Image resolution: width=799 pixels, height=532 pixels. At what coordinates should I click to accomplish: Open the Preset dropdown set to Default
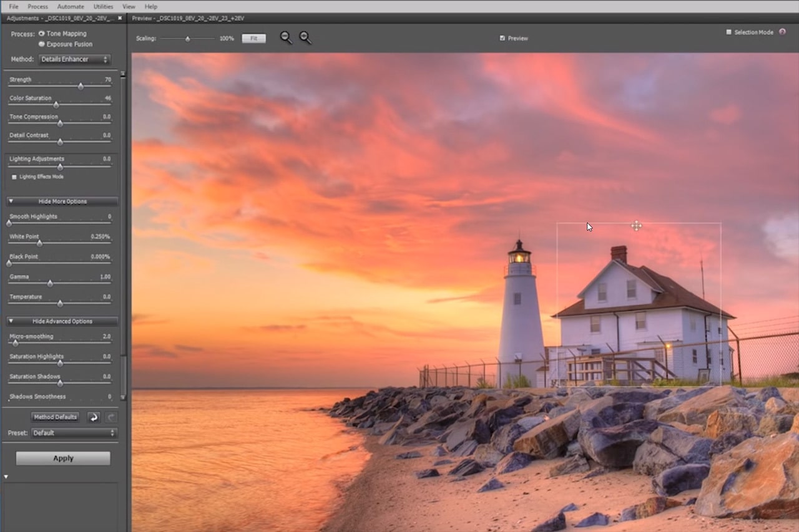point(74,433)
